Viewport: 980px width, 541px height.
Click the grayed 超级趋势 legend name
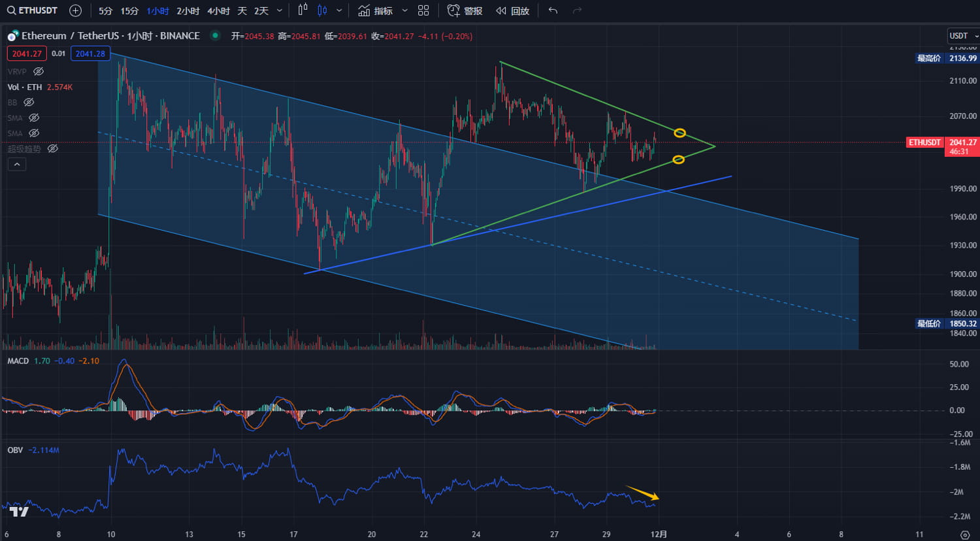[24, 149]
